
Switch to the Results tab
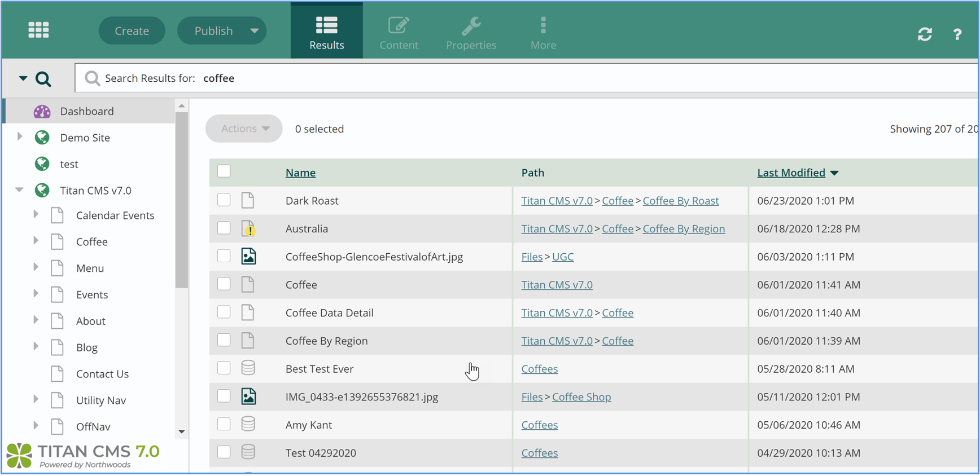327,32
